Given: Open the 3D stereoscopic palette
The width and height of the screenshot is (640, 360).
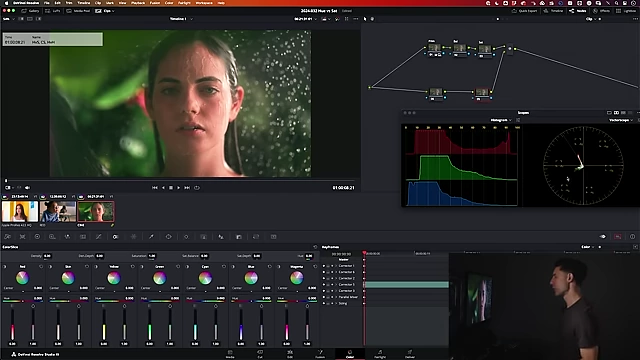Looking at the screenshot, I should pyautogui.click(x=273, y=237).
